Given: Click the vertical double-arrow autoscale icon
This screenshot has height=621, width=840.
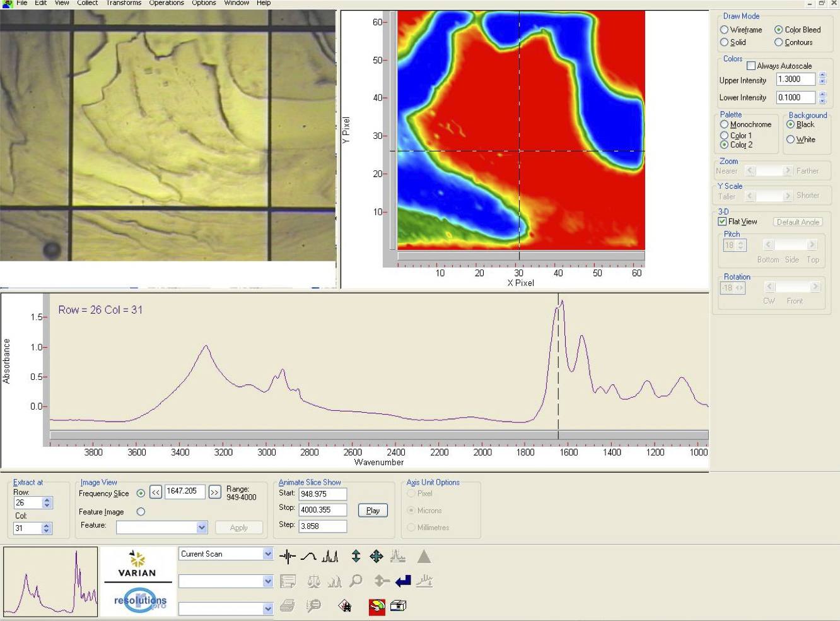Looking at the screenshot, I should pyautogui.click(x=356, y=556).
